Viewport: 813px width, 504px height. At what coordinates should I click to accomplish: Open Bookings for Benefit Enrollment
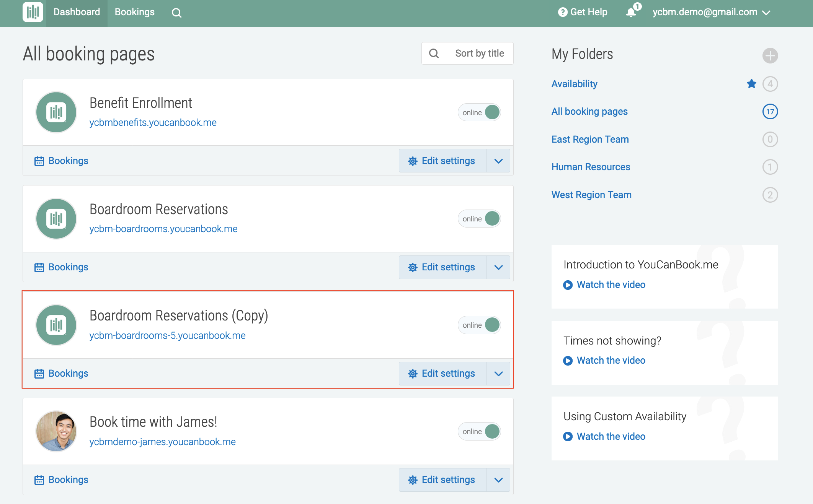click(x=61, y=161)
